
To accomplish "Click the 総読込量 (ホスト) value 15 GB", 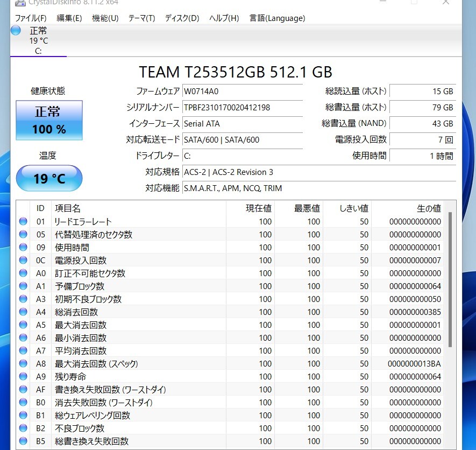I will pyautogui.click(x=423, y=91).
